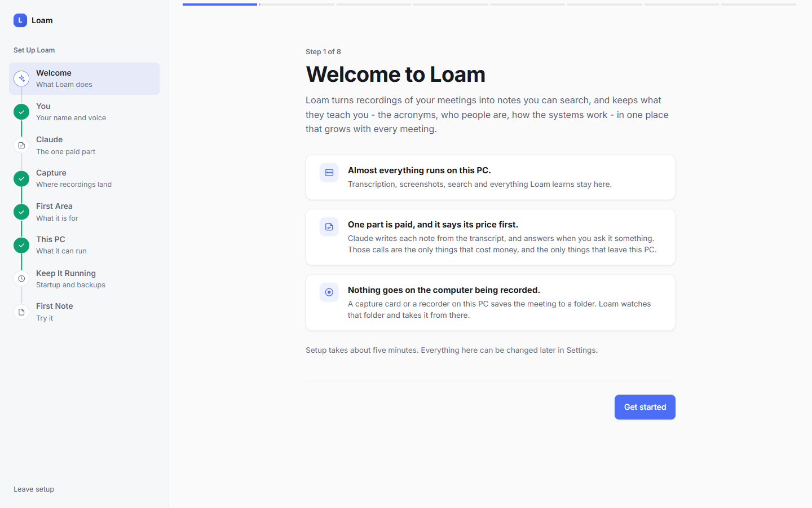The width and height of the screenshot is (812, 508).
Task: Click the 'Welcome to Loam' heading
Action: (395, 75)
